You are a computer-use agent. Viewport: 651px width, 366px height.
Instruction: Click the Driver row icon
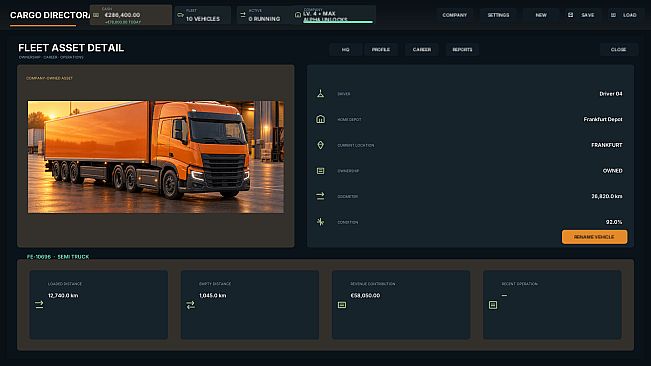point(321,94)
